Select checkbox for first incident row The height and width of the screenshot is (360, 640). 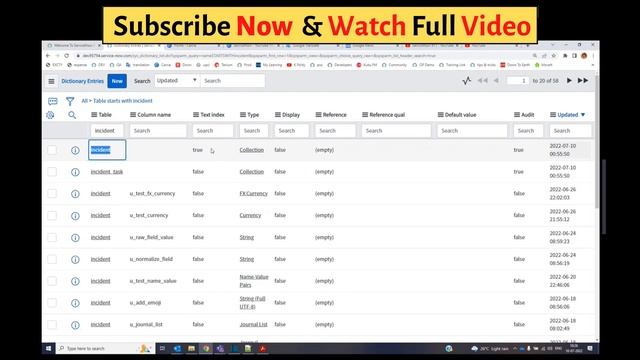pyautogui.click(x=52, y=150)
